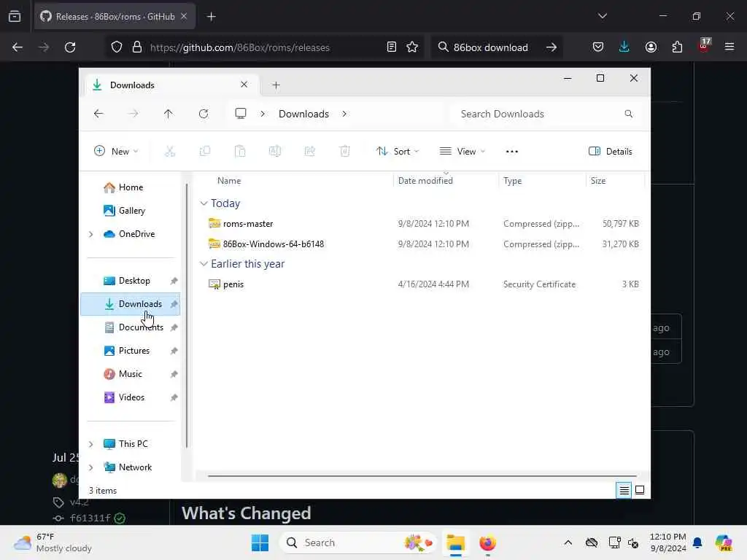Open Videos in navigation pane
This screenshot has width=747, height=560.
tap(131, 397)
